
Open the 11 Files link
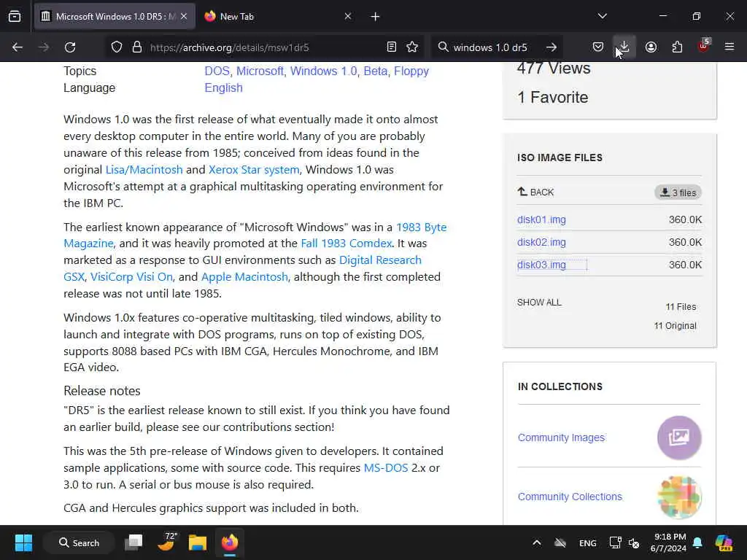pos(681,307)
